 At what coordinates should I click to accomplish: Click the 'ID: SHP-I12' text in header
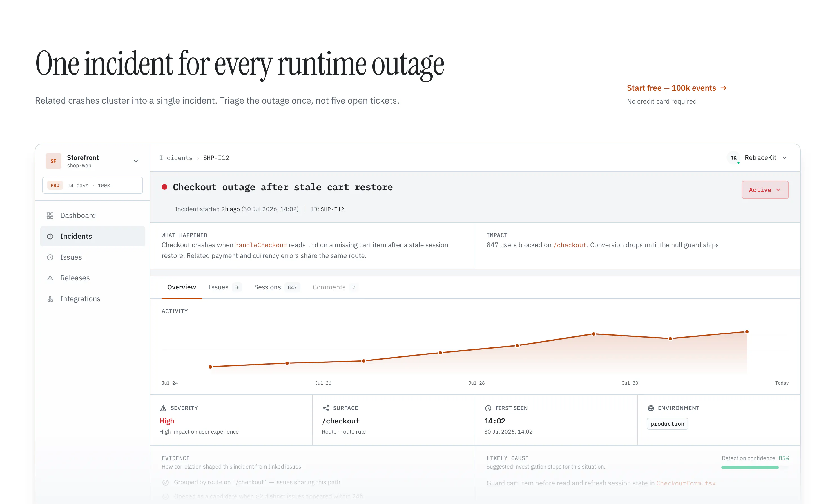pos(327,209)
